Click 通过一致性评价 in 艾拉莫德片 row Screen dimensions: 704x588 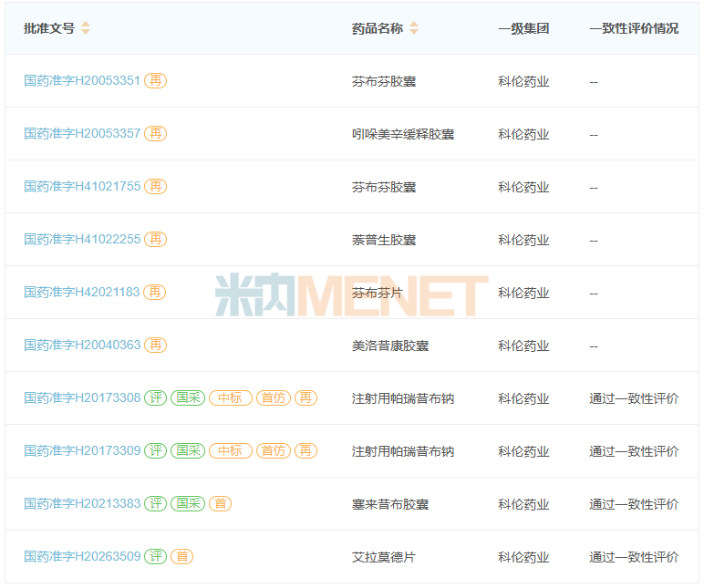coord(634,558)
